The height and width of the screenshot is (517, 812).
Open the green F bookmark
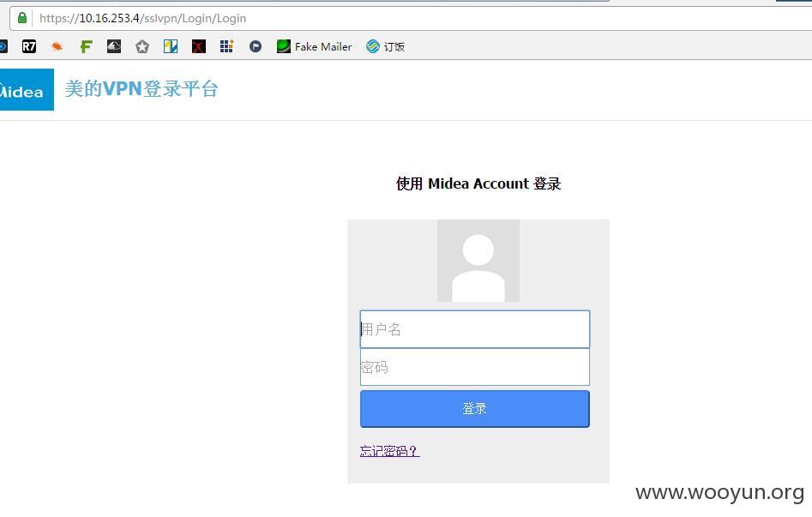[86, 46]
